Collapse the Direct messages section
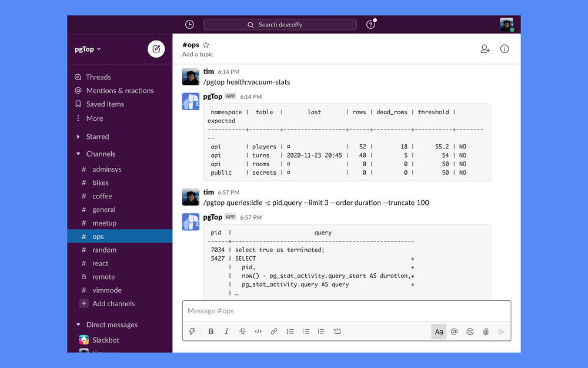The image size is (588, 368). point(78,324)
